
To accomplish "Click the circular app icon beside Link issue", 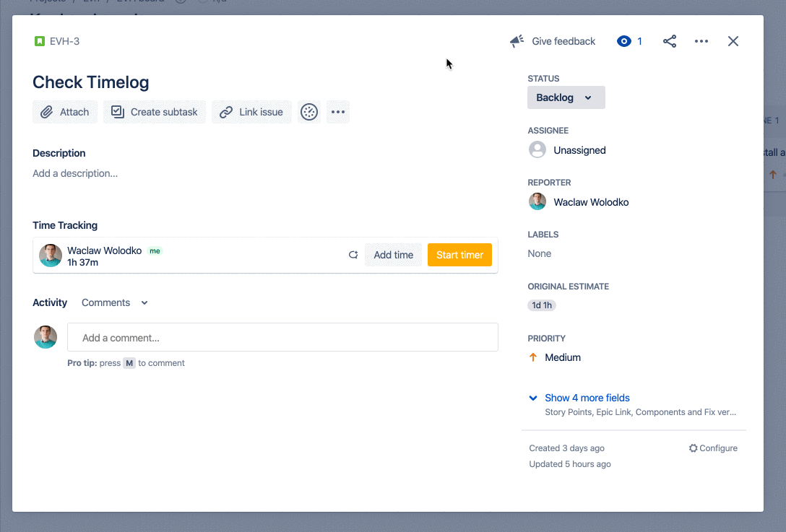I will [x=309, y=112].
